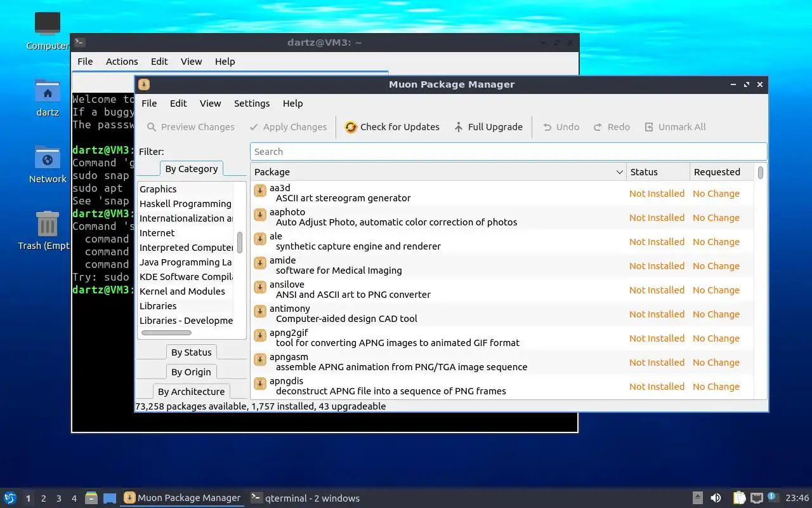This screenshot has width=812, height=508.
Task: Click the category list horizontal scrollbar
Action: click(x=166, y=333)
